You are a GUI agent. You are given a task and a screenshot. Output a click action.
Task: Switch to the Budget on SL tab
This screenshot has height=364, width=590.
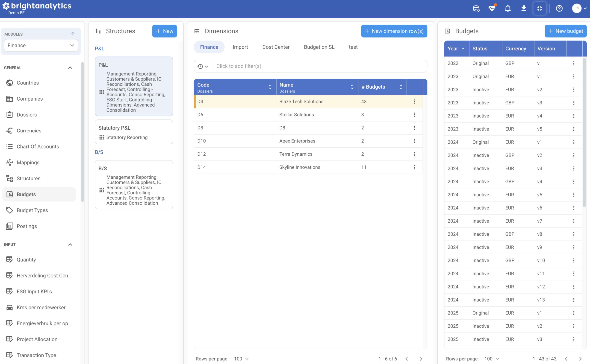(319, 47)
